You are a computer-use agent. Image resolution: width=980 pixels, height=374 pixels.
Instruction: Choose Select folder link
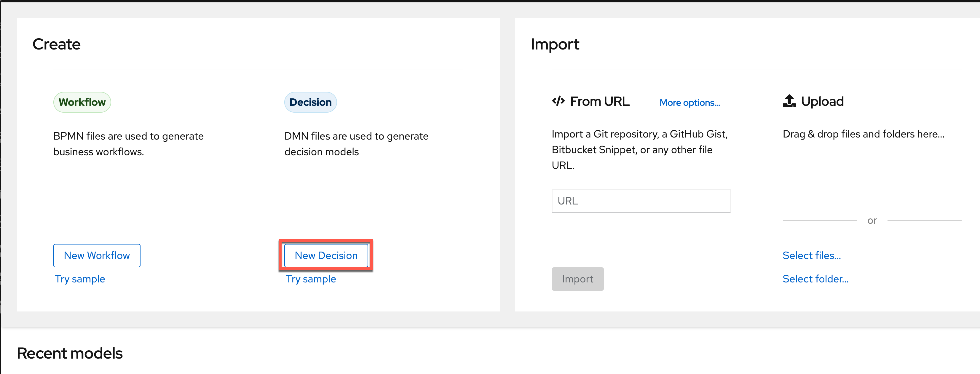[x=815, y=279]
